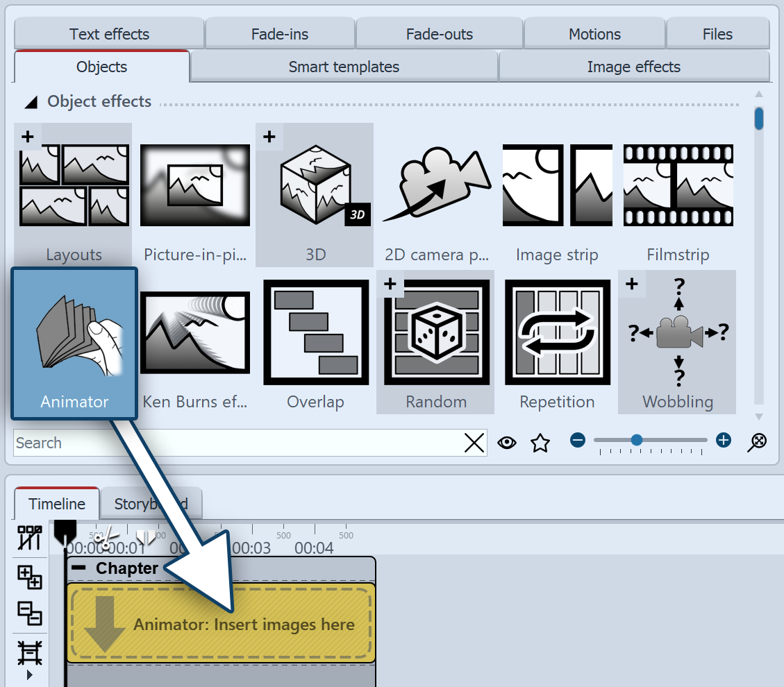The height and width of the screenshot is (687, 784).
Task: Toggle the eye visibility filter icon
Action: [507, 443]
